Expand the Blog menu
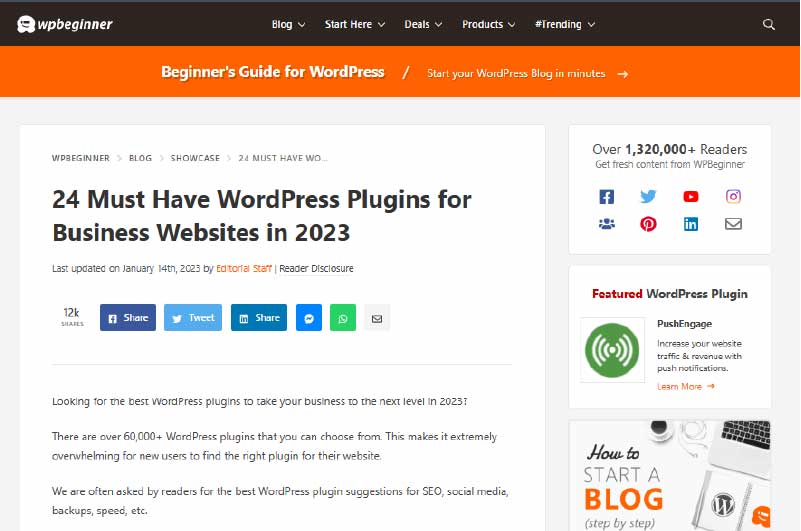This screenshot has height=531, width=801. click(x=288, y=24)
